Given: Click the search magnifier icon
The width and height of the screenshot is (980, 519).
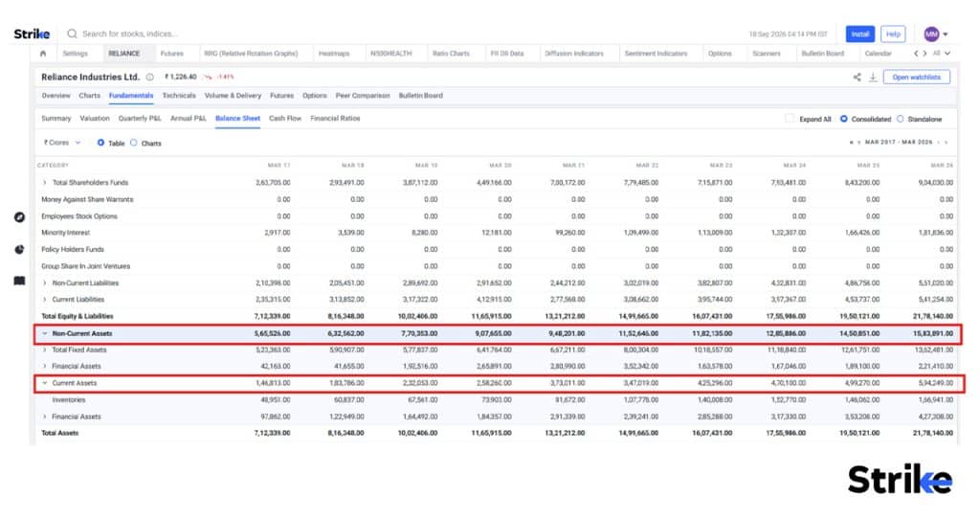Looking at the screenshot, I should click(72, 34).
